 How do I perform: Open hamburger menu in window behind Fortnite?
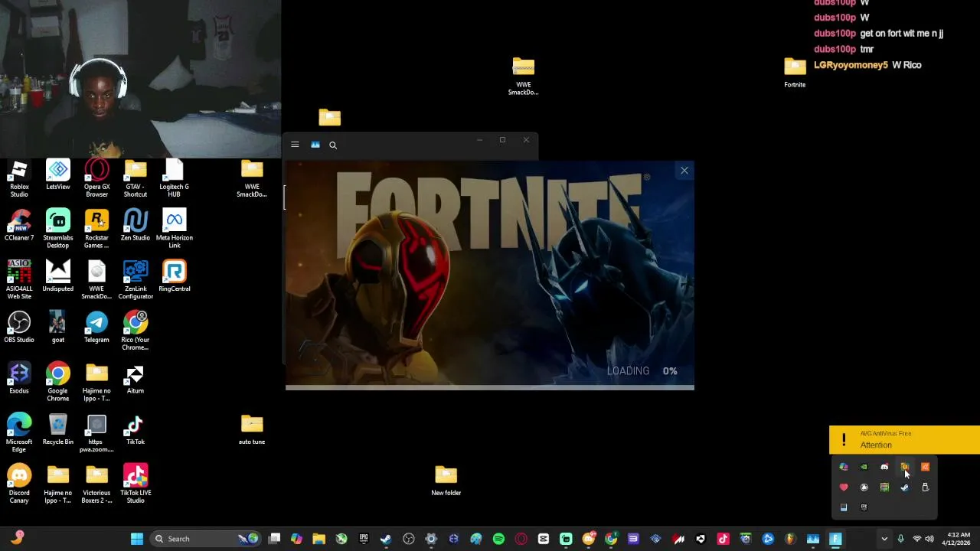pyautogui.click(x=295, y=145)
